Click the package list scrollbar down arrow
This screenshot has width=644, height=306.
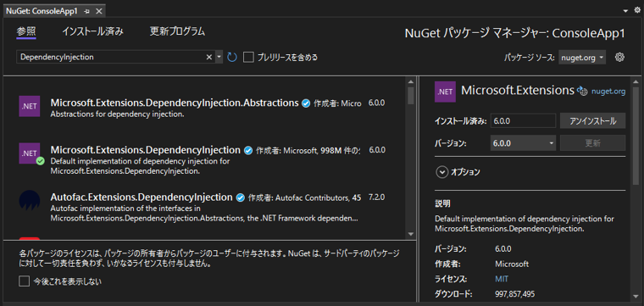[411, 234]
